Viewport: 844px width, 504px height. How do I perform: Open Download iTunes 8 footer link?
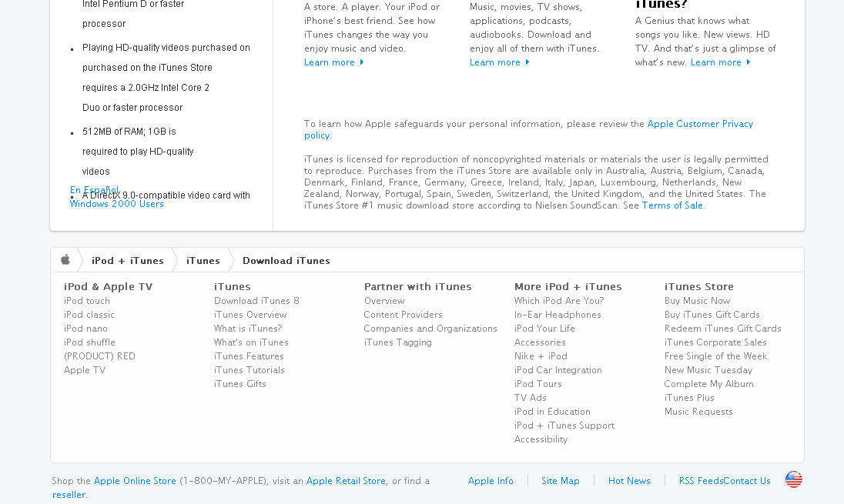pyautogui.click(x=256, y=301)
